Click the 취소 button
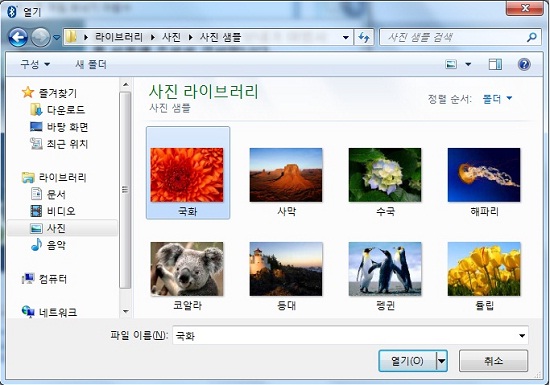This screenshot has width=550, height=385. pos(493,360)
